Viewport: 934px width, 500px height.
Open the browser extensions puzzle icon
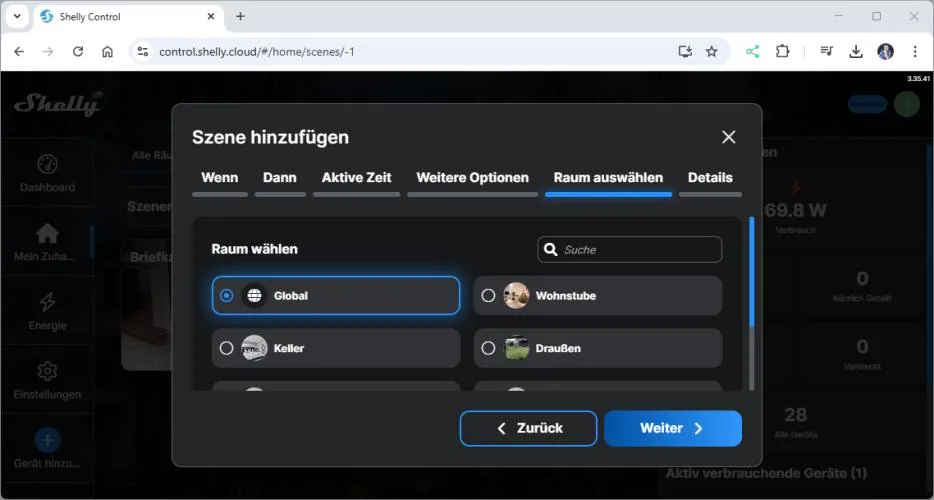point(783,51)
